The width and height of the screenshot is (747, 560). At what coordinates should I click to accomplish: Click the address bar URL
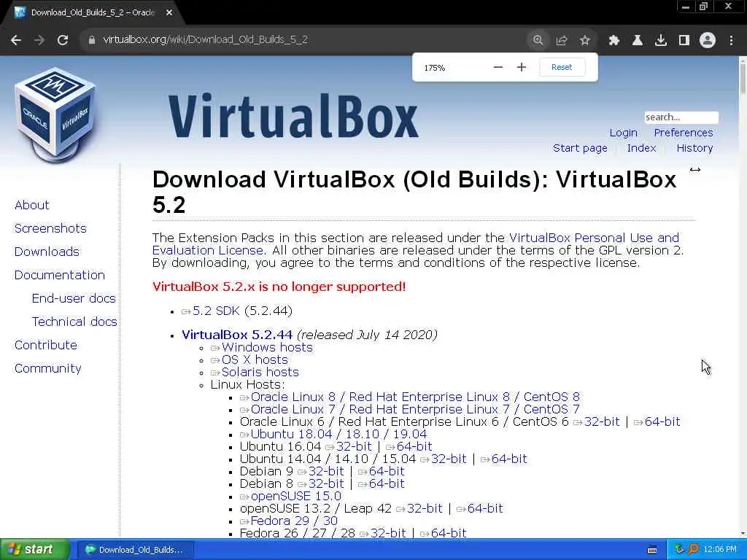(205, 40)
